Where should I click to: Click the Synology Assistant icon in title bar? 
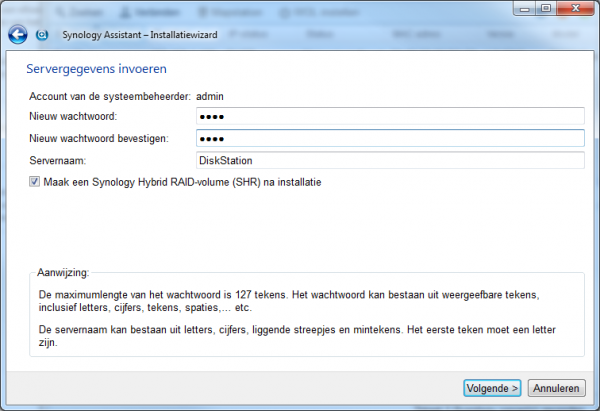pyautogui.click(x=42, y=34)
